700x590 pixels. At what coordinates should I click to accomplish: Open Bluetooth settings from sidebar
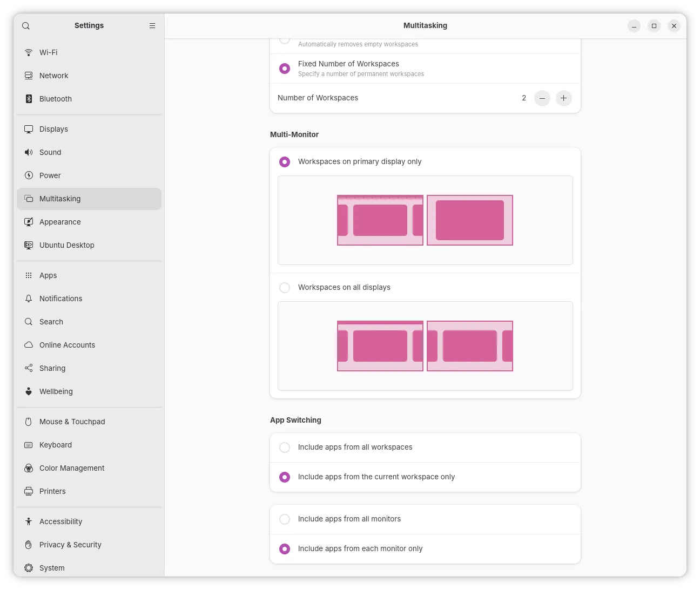click(x=56, y=99)
